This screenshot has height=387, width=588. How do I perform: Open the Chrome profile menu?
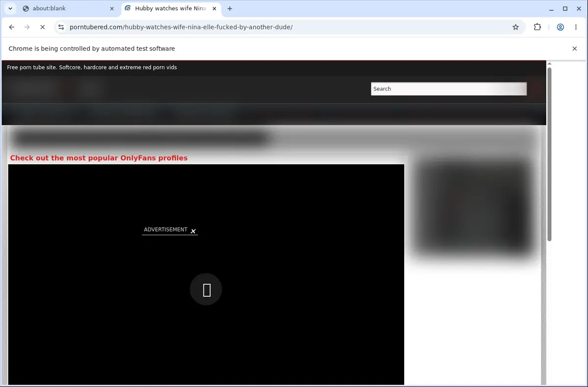pos(560,27)
